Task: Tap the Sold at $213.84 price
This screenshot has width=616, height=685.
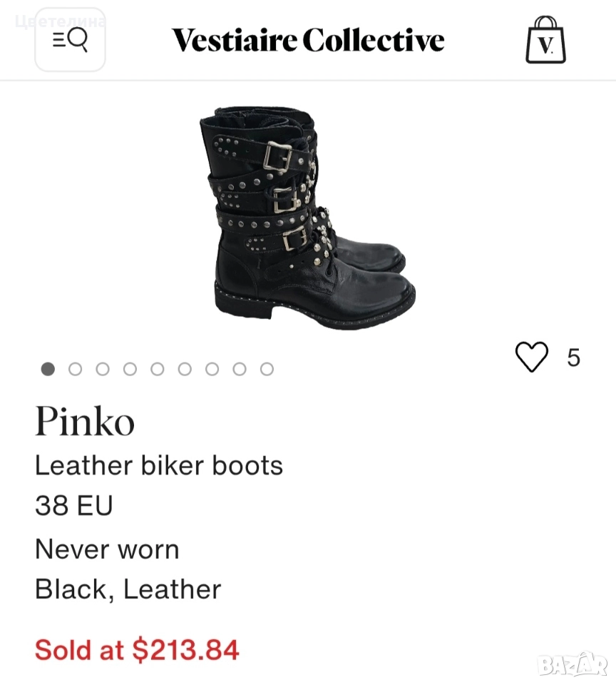Action: [137, 650]
